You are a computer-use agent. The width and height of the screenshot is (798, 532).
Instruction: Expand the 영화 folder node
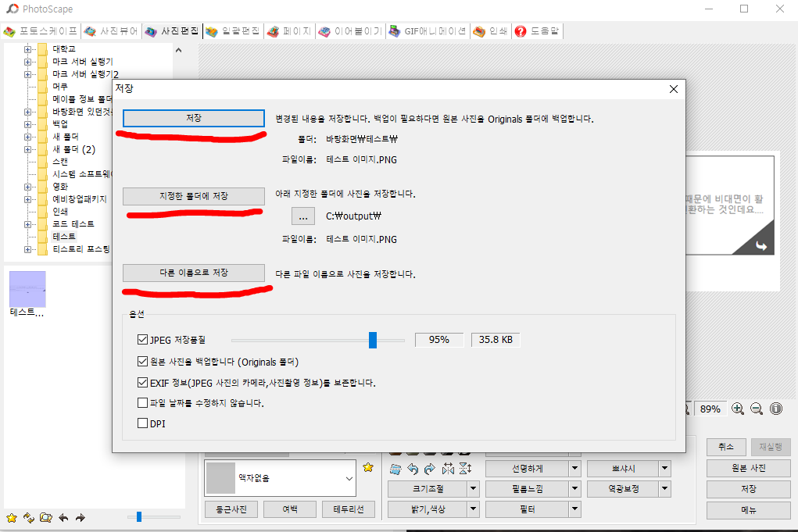[27, 187]
